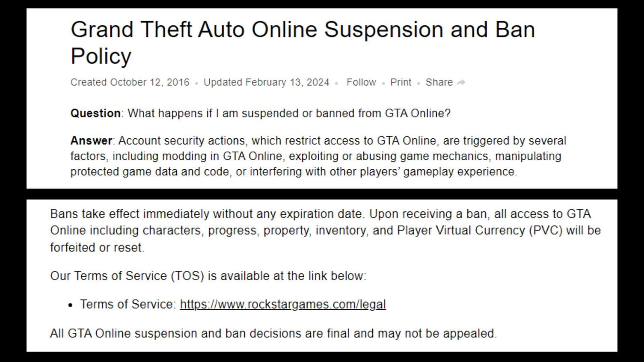Select the Question paragraph

click(x=261, y=113)
